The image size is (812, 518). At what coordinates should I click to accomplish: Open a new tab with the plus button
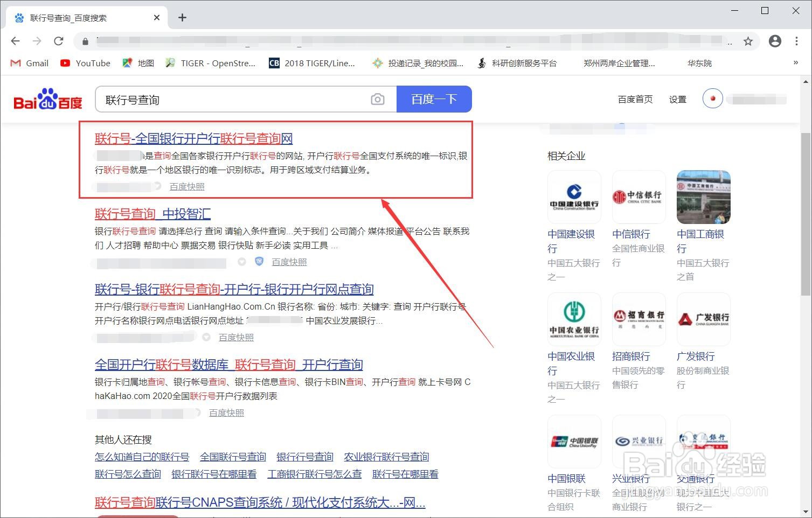[182, 17]
